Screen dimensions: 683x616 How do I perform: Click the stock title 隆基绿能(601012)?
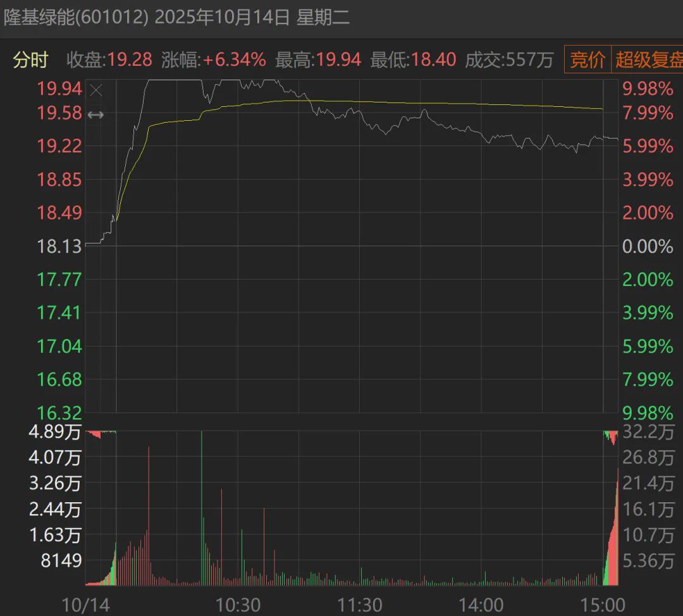pyautogui.click(x=76, y=17)
